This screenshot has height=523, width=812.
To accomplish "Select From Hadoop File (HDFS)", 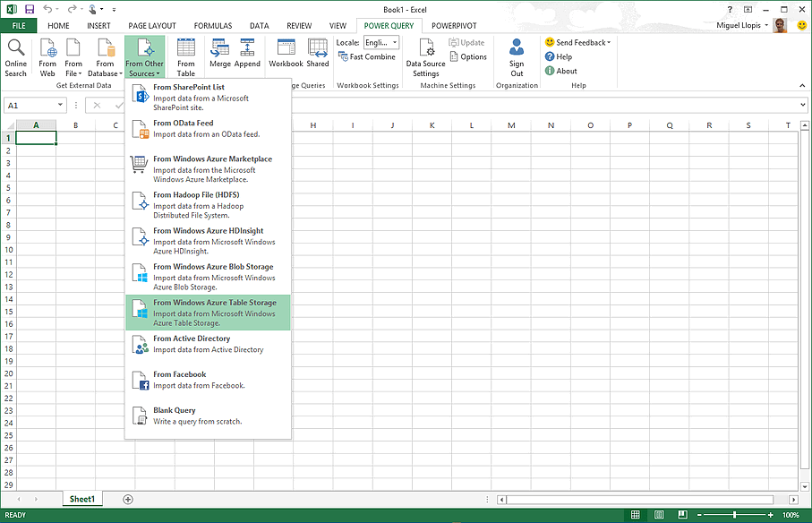I will click(x=209, y=204).
